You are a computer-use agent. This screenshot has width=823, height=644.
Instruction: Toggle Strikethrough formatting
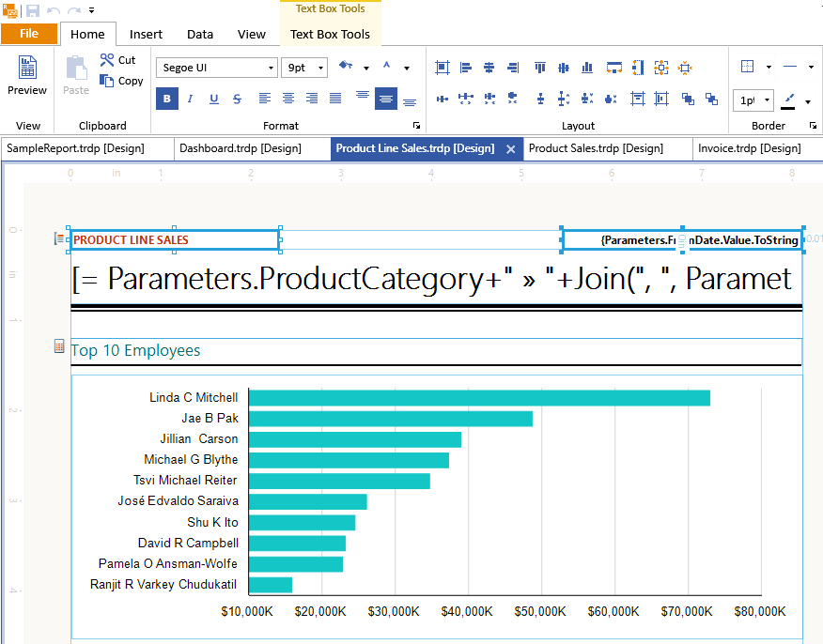[238, 99]
